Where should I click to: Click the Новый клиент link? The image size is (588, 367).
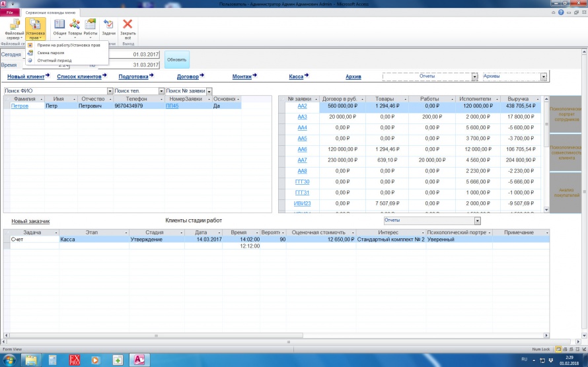click(x=28, y=77)
